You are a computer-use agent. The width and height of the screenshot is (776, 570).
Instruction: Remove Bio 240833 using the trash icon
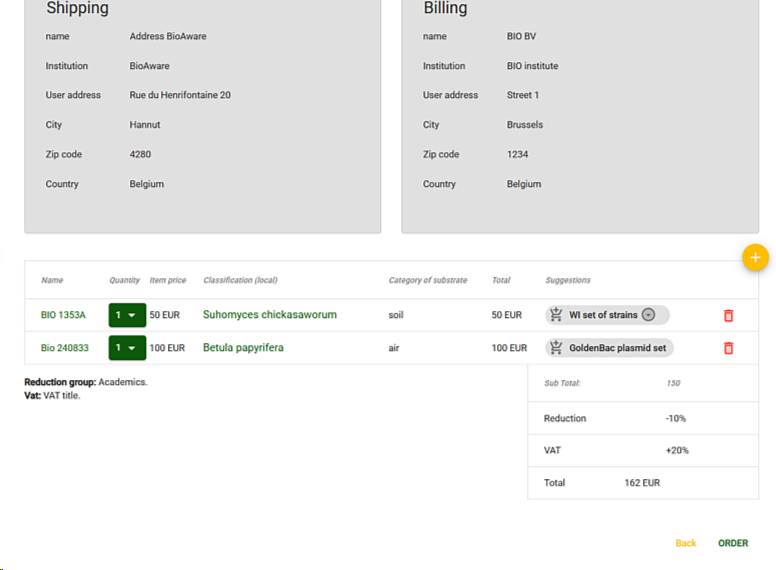[728, 348]
